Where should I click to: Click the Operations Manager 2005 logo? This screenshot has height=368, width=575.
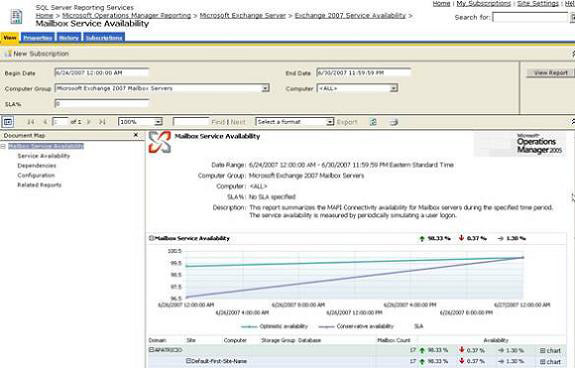pyautogui.click(x=520, y=144)
